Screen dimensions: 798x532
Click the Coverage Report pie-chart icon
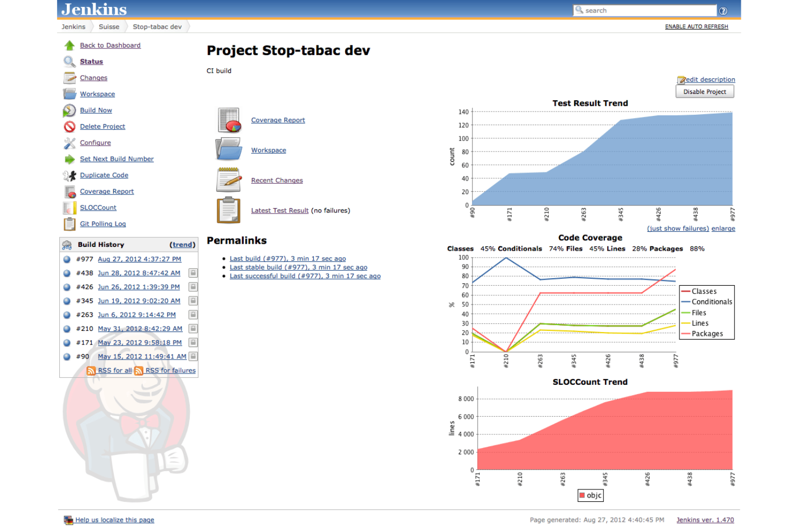pyautogui.click(x=69, y=191)
